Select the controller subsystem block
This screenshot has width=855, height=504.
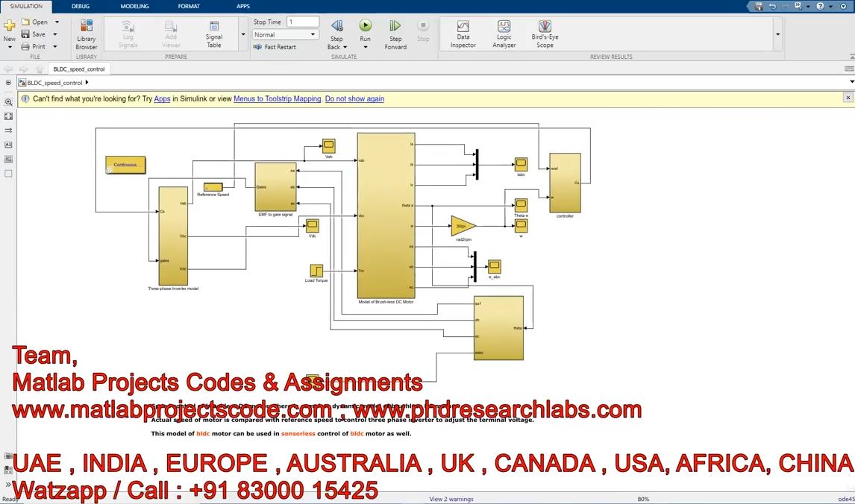click(565, 183)
